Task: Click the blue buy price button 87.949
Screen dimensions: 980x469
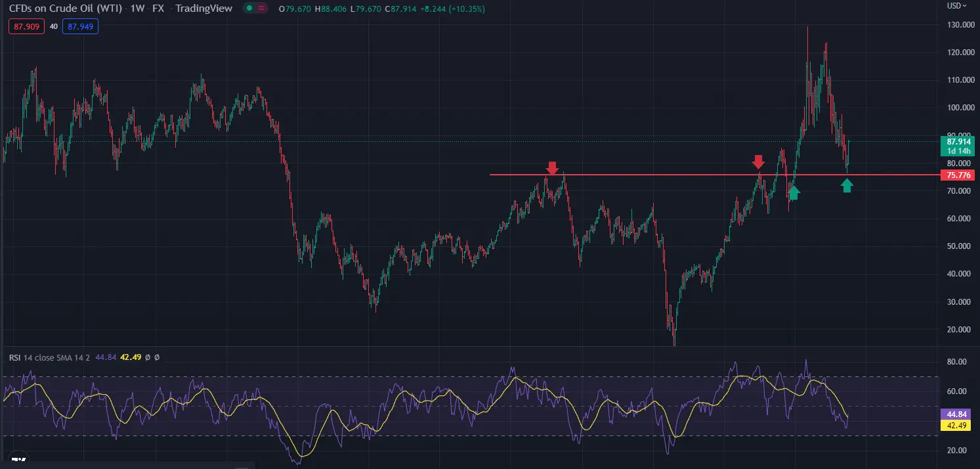Action: [81, 27]
